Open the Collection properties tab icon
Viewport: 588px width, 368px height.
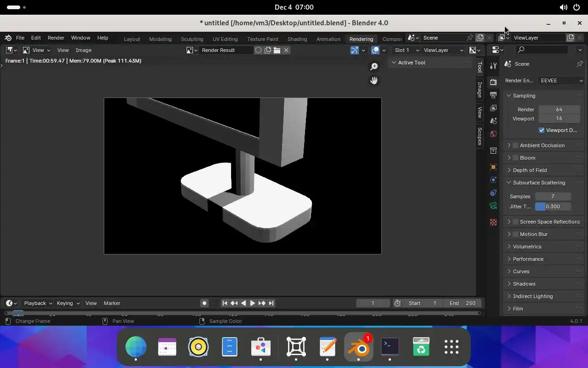click(x=493, y=150)
